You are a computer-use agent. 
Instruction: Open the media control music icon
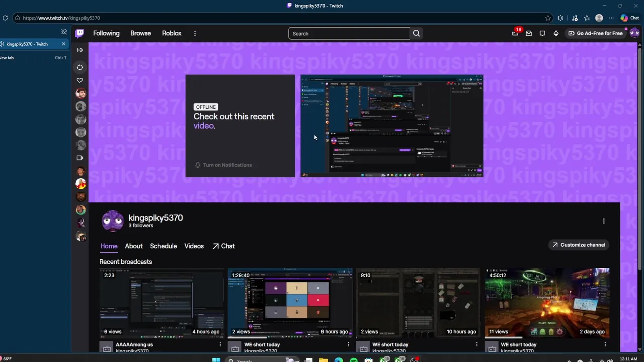[x=575, y=18]
